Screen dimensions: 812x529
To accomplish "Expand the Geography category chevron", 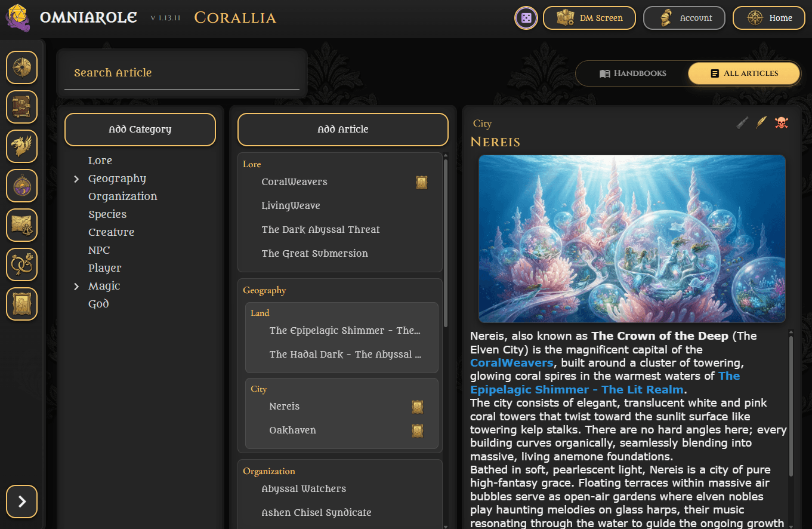I will tap(76, 179).
